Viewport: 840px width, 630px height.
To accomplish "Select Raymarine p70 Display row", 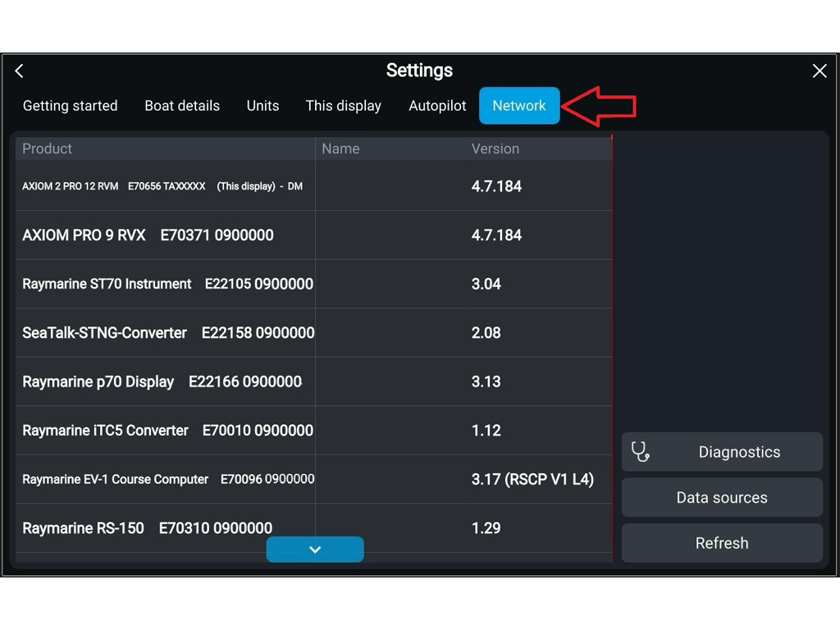I will pos(314,381).
